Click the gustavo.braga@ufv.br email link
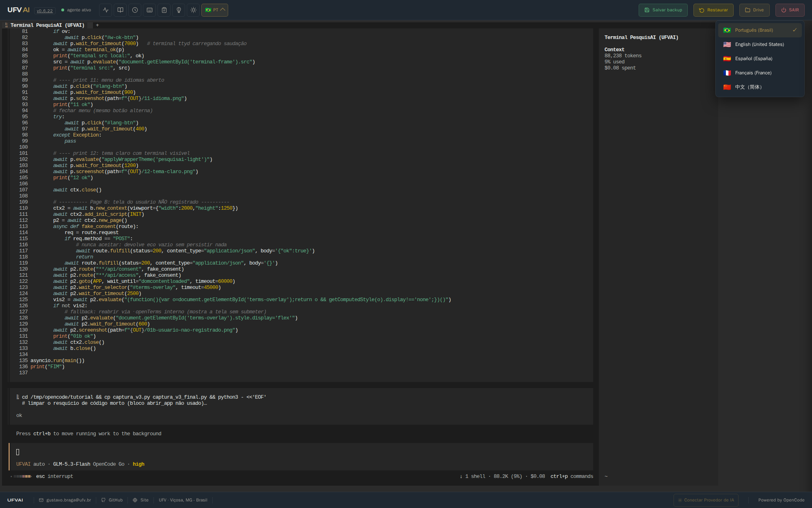812x508 pixels. (x=65, y=500)
